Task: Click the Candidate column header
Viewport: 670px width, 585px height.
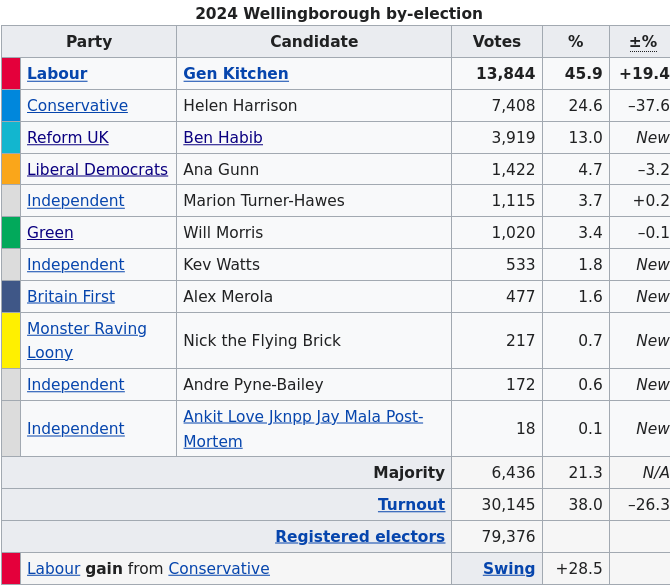Action: coord(314,41)
